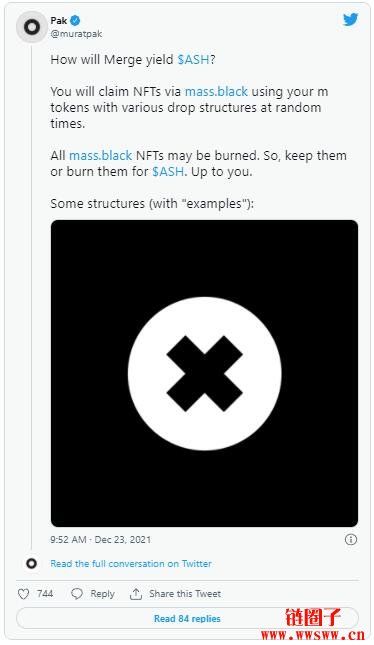
Task: Open the second mass.black link
Action: click(x=100, y=155)
